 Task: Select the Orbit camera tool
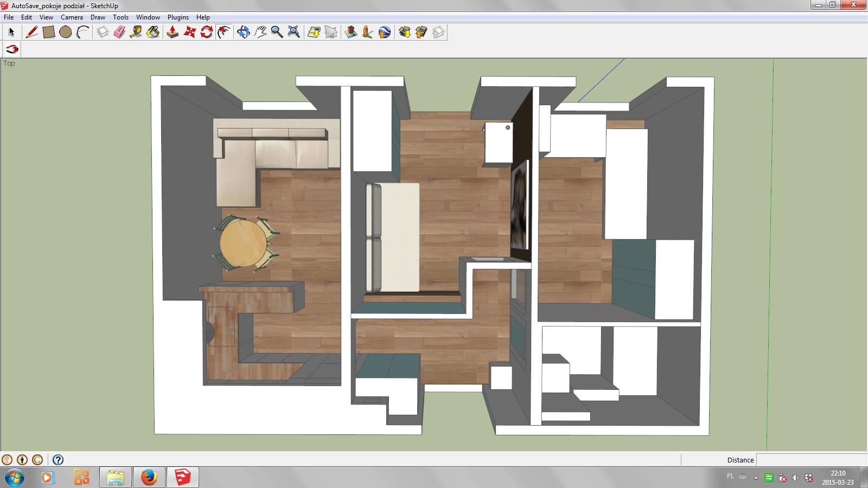[243, 33]
